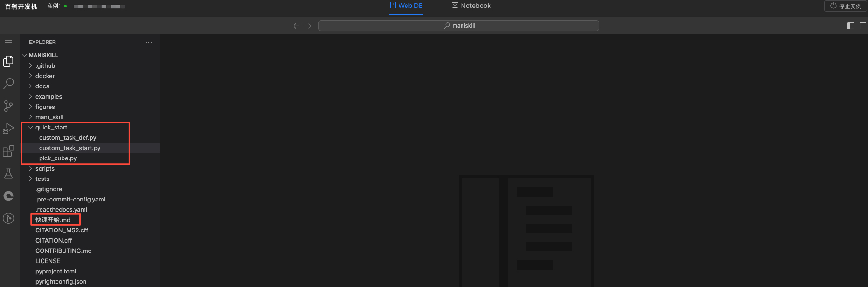Switch to the Notebook tab
This screenshot has width=868, height=287.
click(471, 6)
